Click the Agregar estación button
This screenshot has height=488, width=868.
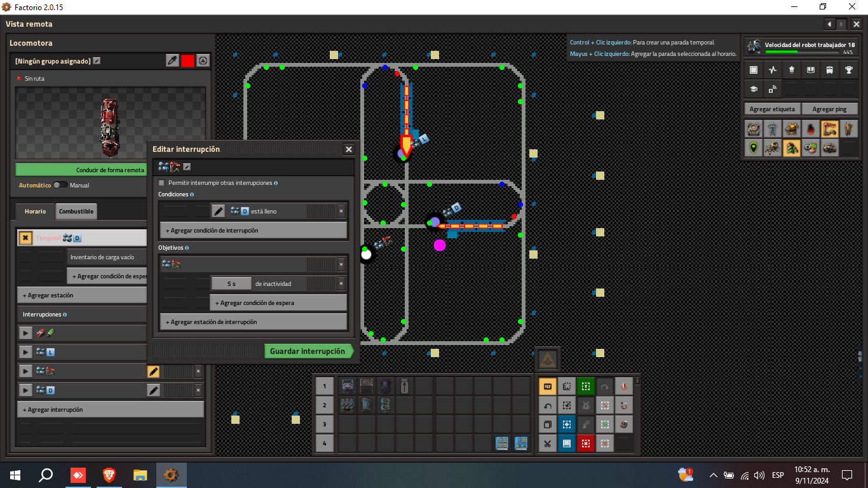(82, 295)
